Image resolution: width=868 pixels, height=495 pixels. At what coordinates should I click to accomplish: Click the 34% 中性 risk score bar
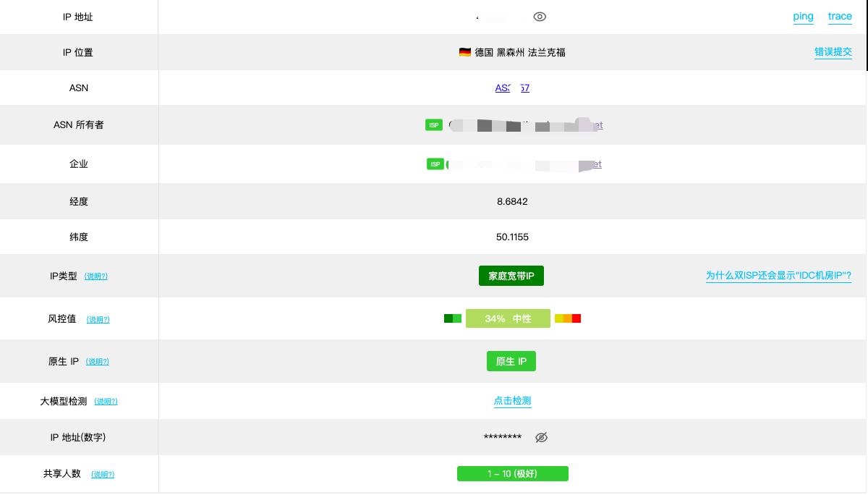click(508, 318)
